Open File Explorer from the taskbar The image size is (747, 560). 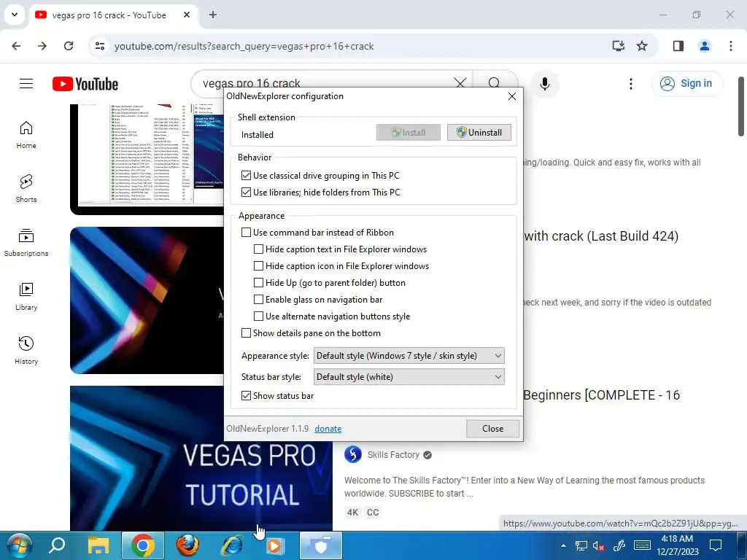pos(98,545)
